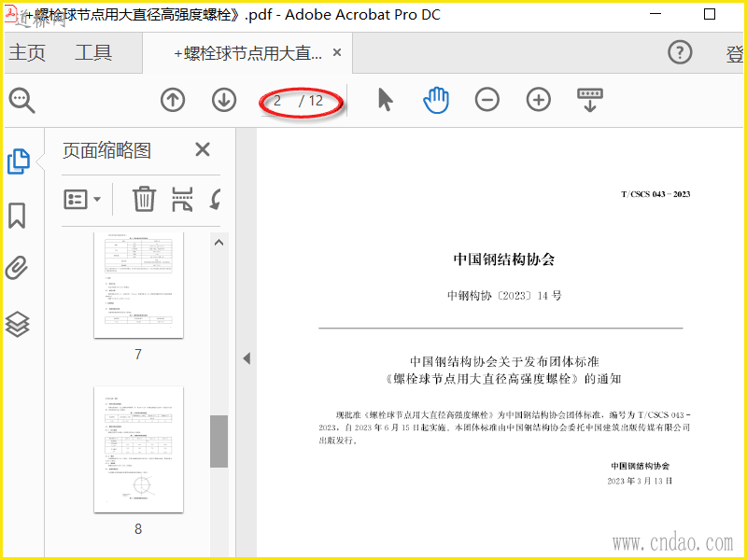The height and width of the screenshot is (560, 747).
Task: Select page 7 thumbnail
Action: pos(138,286)
